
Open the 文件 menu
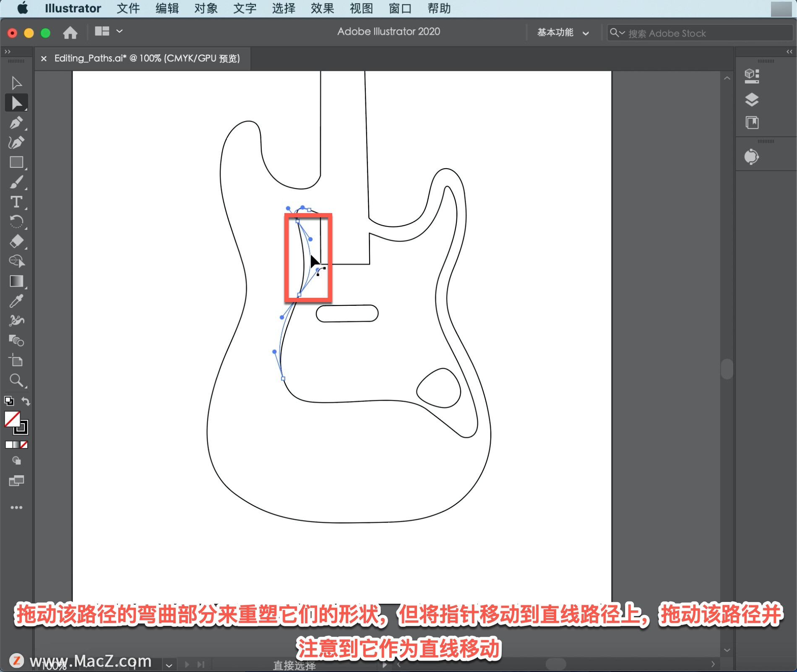pos(128,8)
